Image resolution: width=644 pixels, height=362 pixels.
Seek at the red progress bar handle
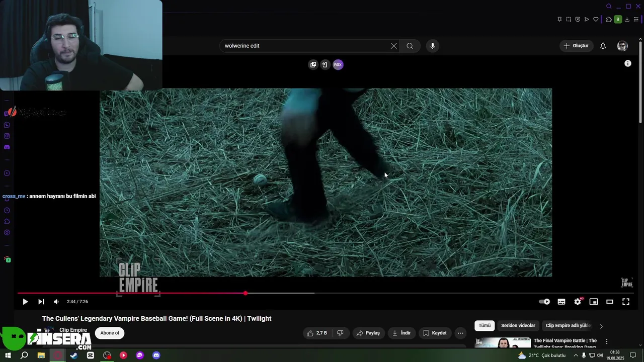[x=246, y=293]
